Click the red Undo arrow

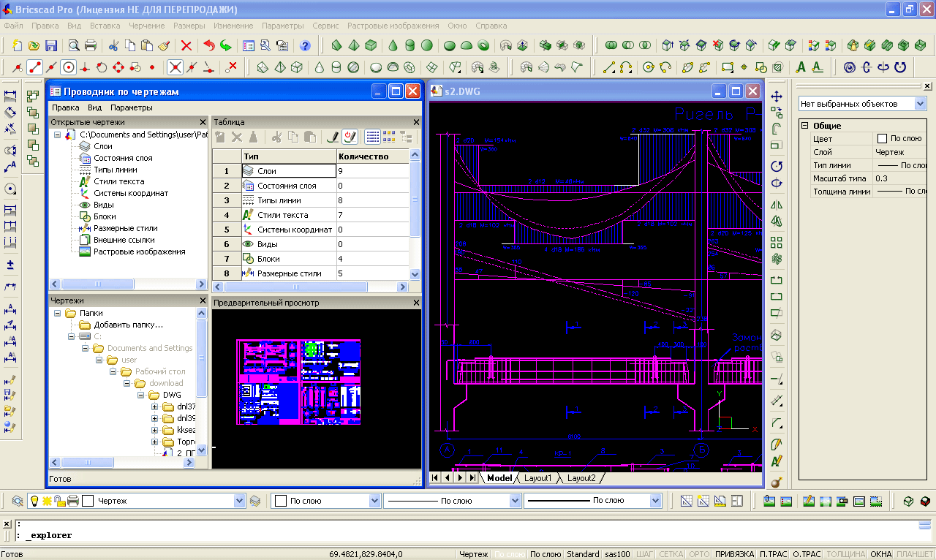click(x=209, y=45)
